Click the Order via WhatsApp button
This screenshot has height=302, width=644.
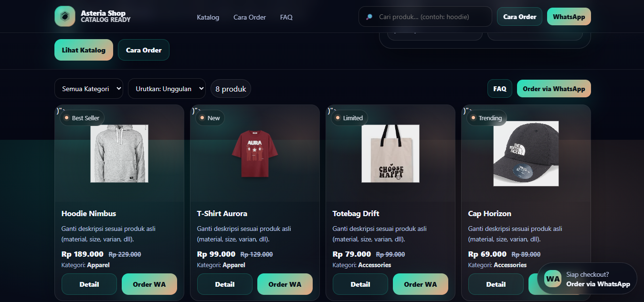553,88
